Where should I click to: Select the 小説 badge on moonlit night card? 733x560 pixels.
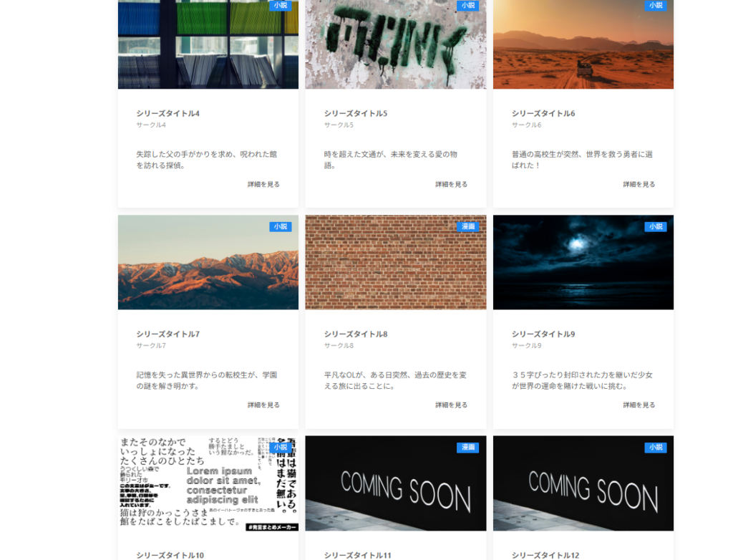655,226
